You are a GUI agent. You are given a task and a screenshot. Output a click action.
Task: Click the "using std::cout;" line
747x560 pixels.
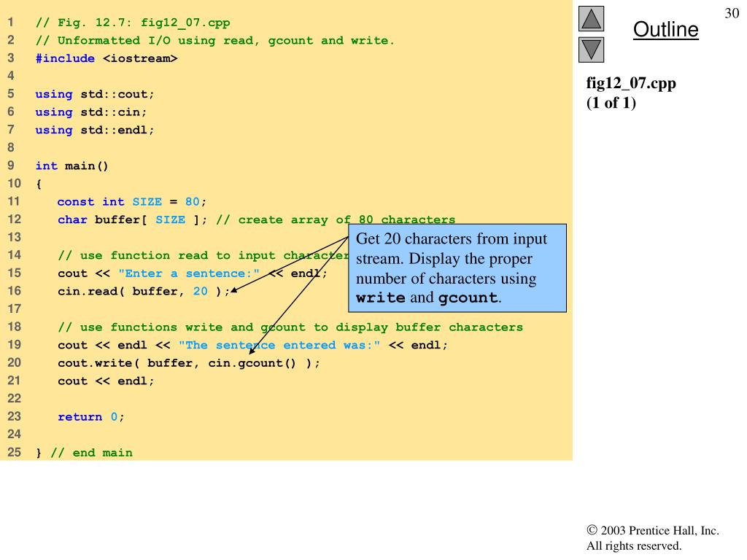coord(95,94)
